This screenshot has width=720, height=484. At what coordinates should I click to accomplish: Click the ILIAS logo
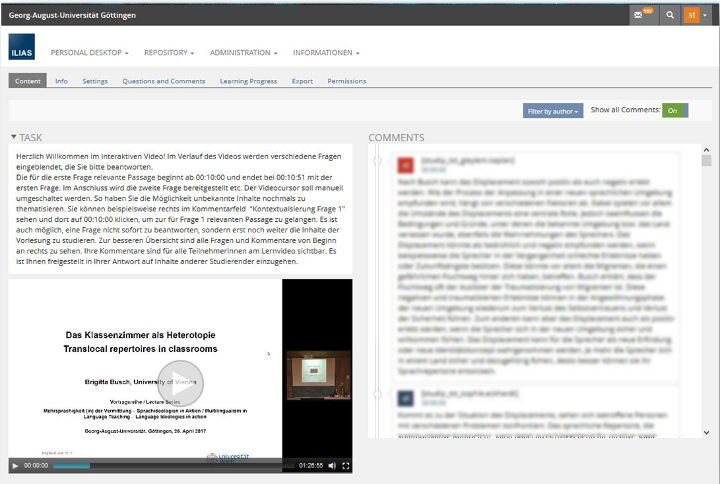tap(22, 52)
